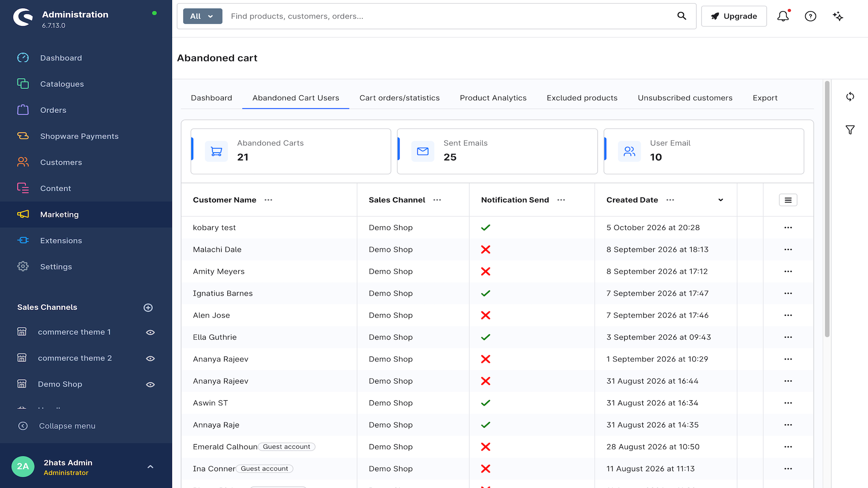
Task: Open the Marketing menu item
Action: pyautogui.click(x=86, y=215)
